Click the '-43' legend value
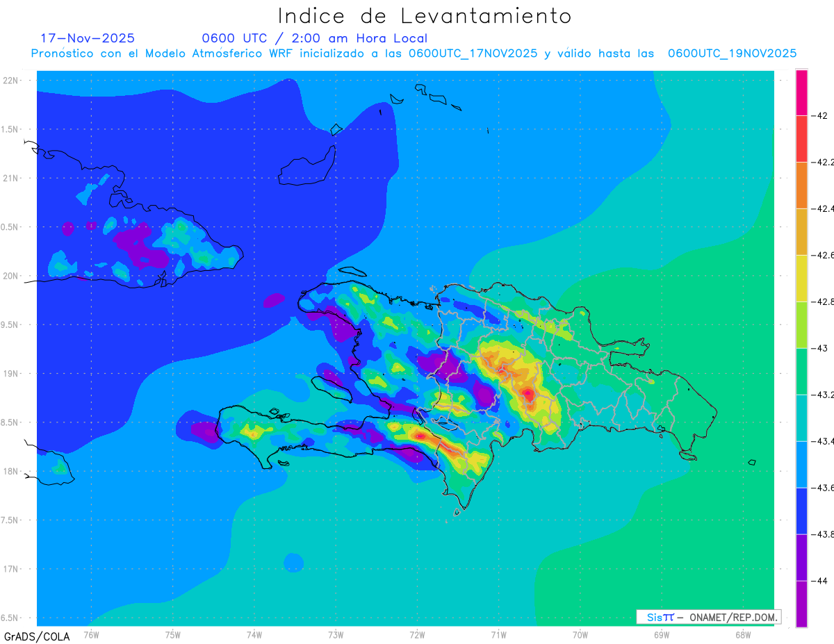This screenshot has width=834, height=644. click(819, 348)
